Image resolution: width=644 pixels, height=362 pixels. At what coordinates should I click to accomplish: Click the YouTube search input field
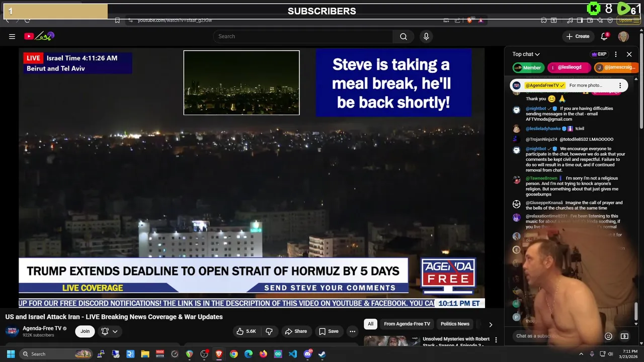303,36
